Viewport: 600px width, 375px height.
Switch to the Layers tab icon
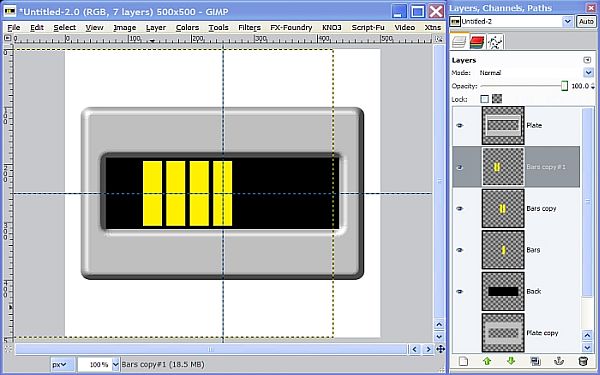coord(459,41)
